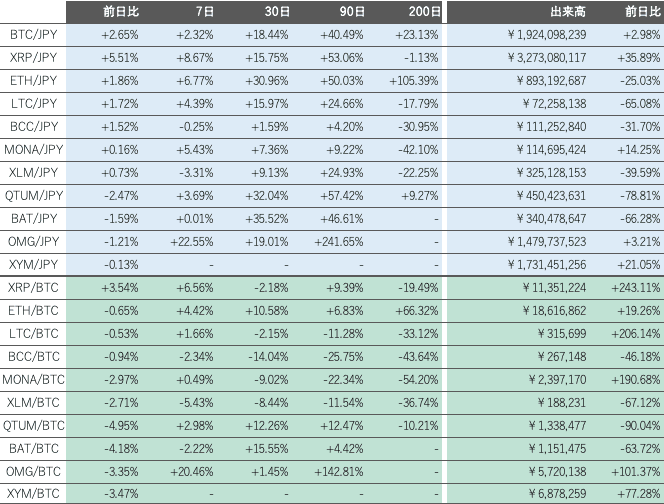This screenshot has height=504, width=664.
Task: Select the 90日 column header
Action: click(354, 12)
